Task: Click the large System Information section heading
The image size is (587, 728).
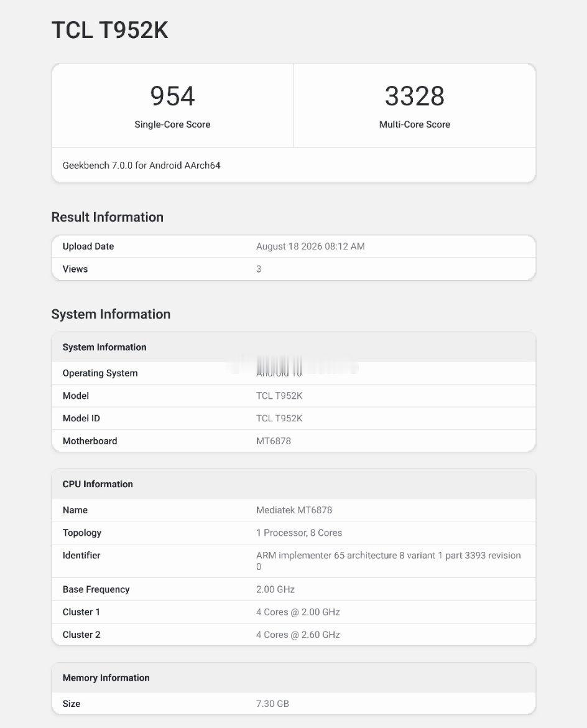Action: tap(111, 314)
